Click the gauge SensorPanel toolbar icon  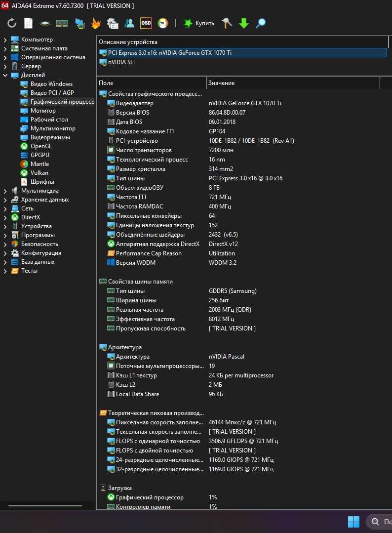point(163,23)
